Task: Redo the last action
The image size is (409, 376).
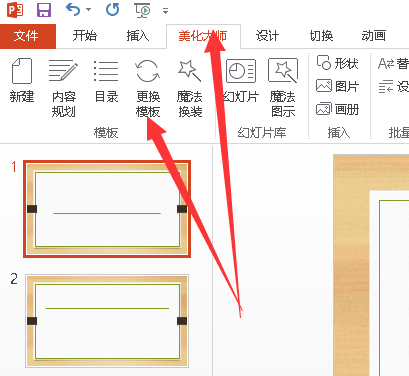Action: (112, 10)
